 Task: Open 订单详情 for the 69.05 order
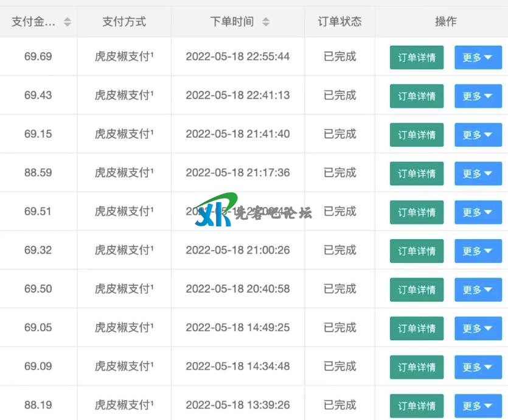point(417,328)
